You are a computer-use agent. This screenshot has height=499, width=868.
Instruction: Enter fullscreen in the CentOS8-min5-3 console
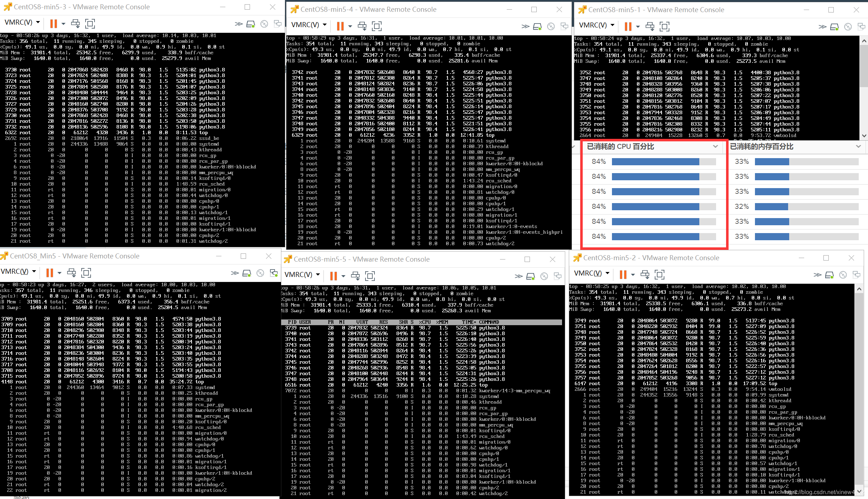pos(90,24)
